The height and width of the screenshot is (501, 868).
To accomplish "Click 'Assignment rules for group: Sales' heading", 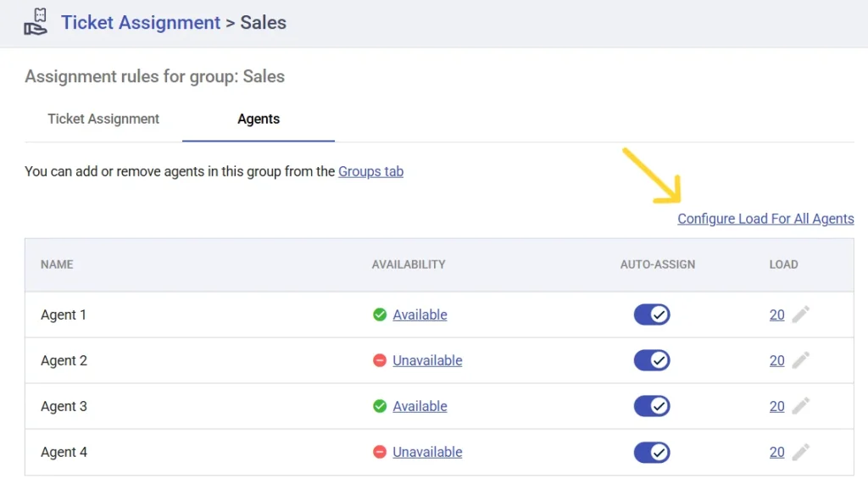I will pyautogui.click(x=154, y=76).
